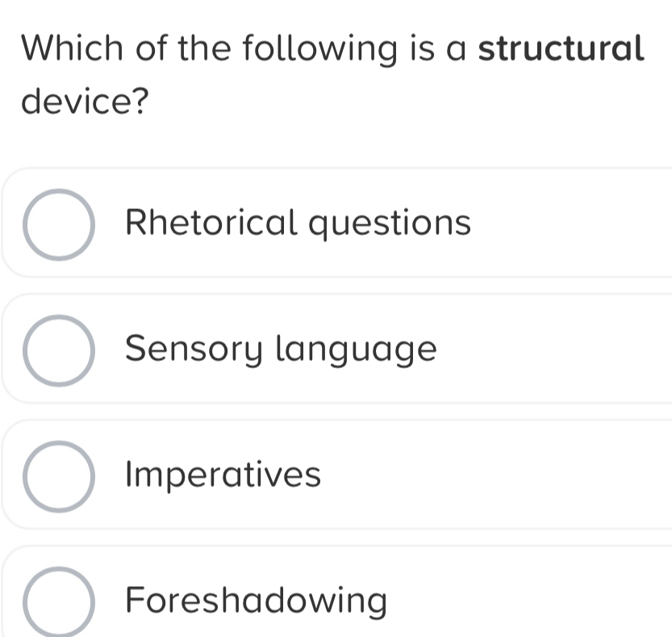Screen dimensions: 672x637
Task: Mark last answer option circle as chosen
Action: coord(58,602)
